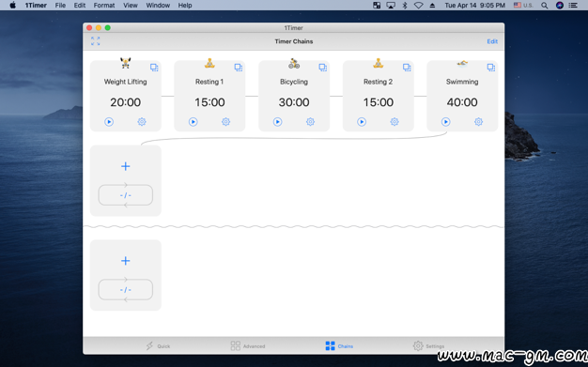Start the Bicycling timer

pos(277,122)
